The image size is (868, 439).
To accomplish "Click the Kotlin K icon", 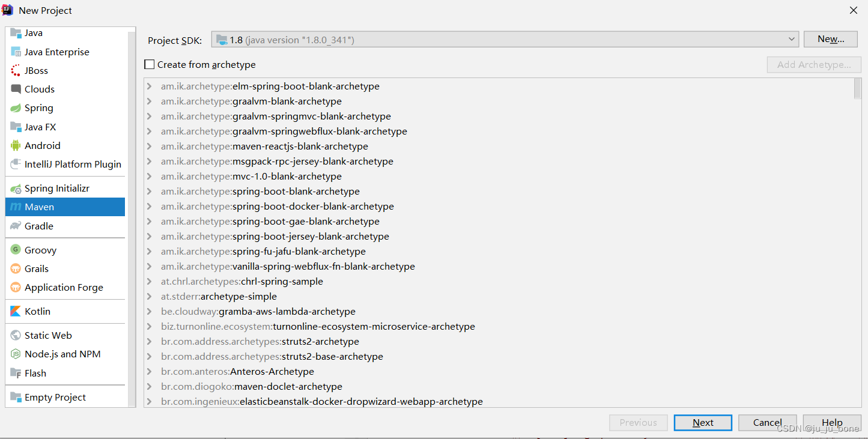I will pyautogui.click(x=16, y=311).
